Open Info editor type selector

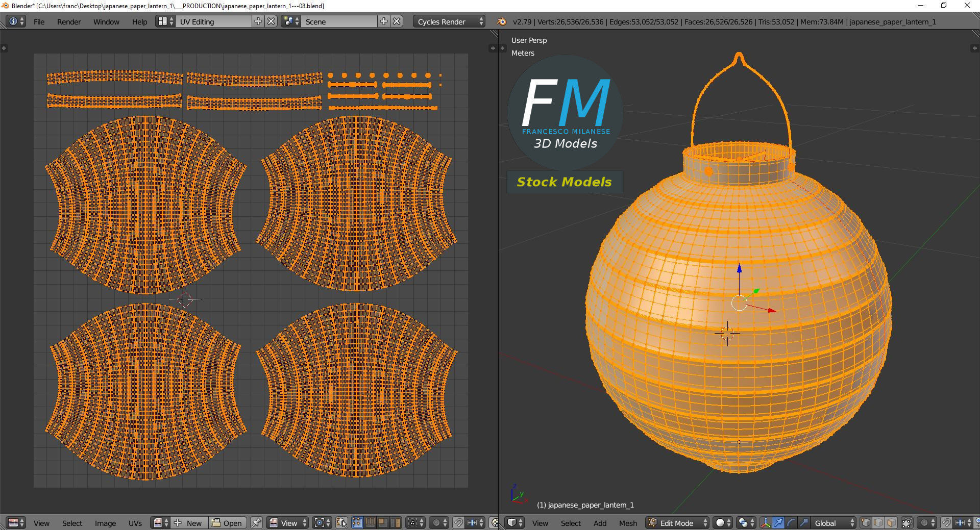16,21
